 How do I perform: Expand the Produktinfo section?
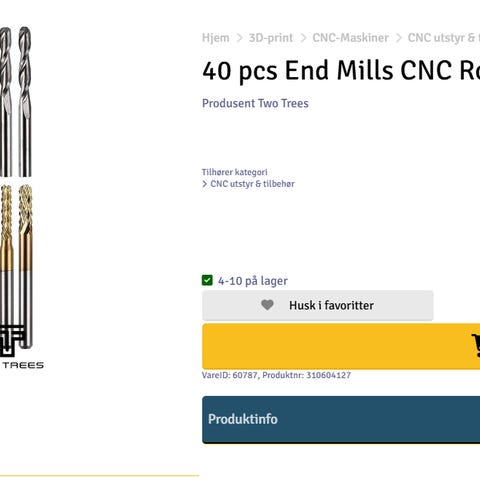tap(341, 420)
